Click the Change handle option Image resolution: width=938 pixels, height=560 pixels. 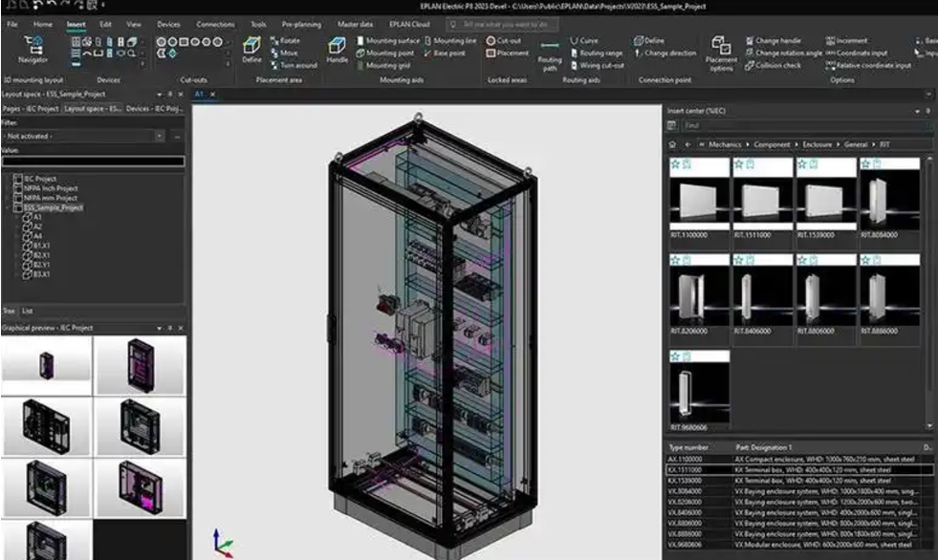point(773,41)
